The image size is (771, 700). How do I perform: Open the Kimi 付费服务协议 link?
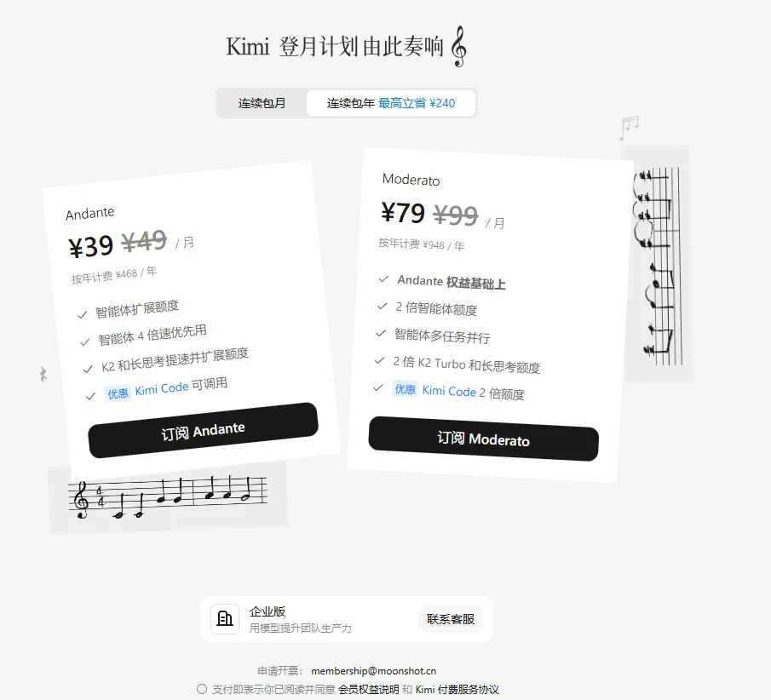[457, 689]
